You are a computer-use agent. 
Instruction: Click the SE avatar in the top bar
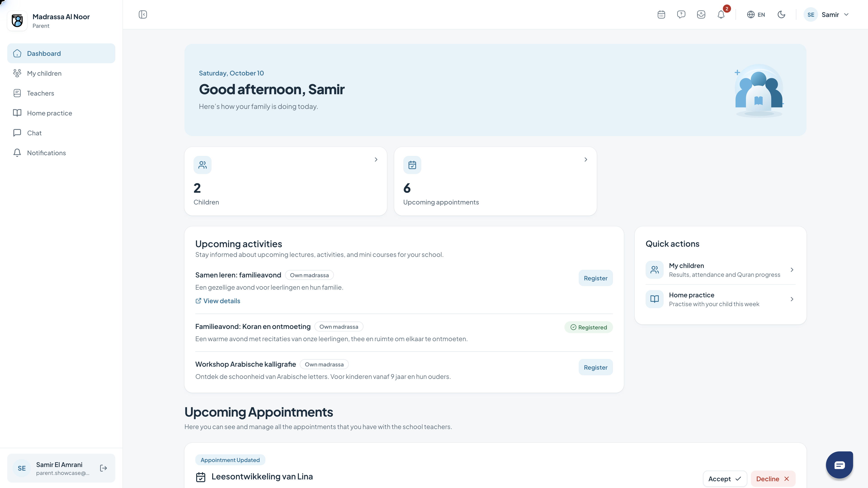811,14
